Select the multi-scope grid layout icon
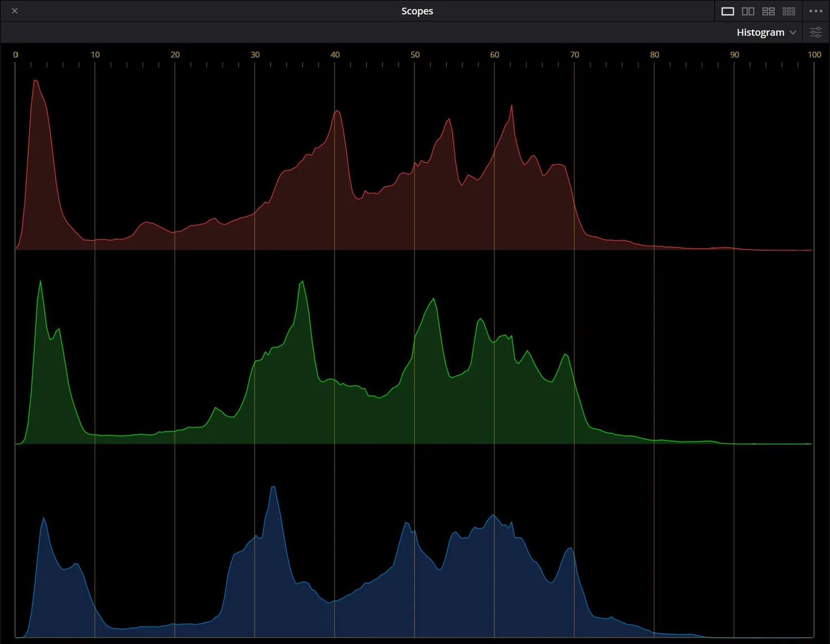The height and width of the screenshot is (644, 830). [x=789, y=11]
